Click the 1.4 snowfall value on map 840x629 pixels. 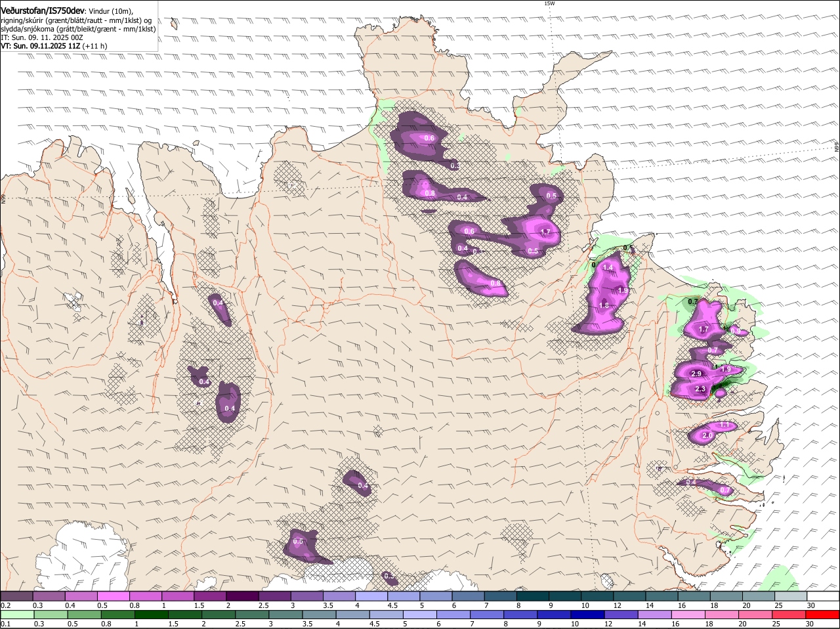[x=608, y=268]
